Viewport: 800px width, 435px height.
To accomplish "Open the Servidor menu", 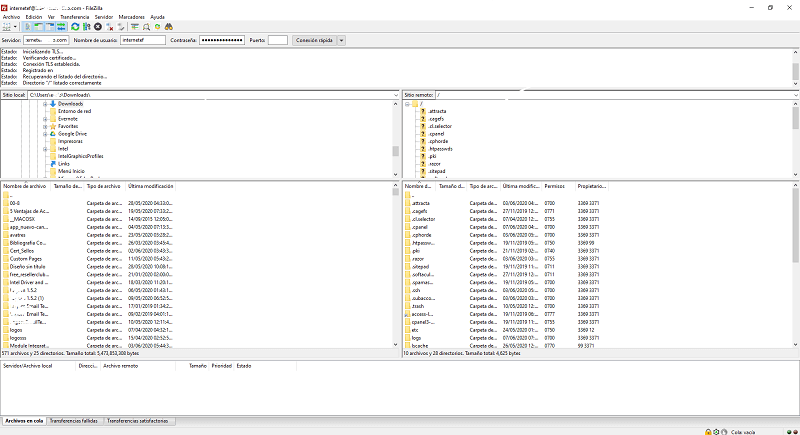I will pos(104,17).
